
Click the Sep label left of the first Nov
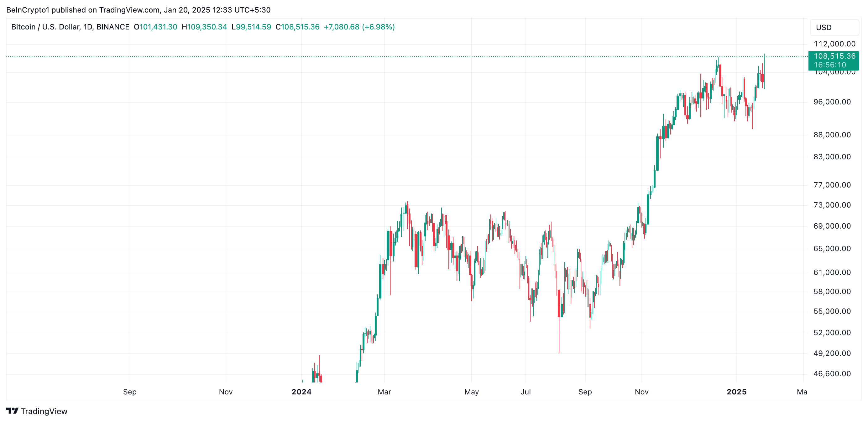[x=130, y=392]
